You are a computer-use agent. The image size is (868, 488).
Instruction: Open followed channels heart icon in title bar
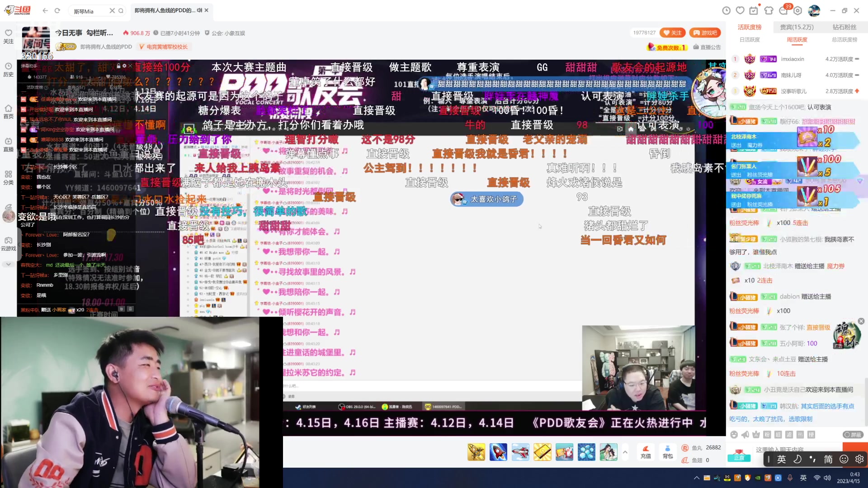[x=740, y=10]
